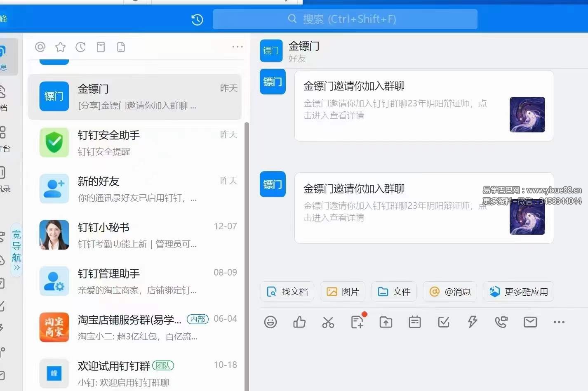Open 欢迎试用钉钉群 conversation
The image size is (588, 391).
(135, 374)
